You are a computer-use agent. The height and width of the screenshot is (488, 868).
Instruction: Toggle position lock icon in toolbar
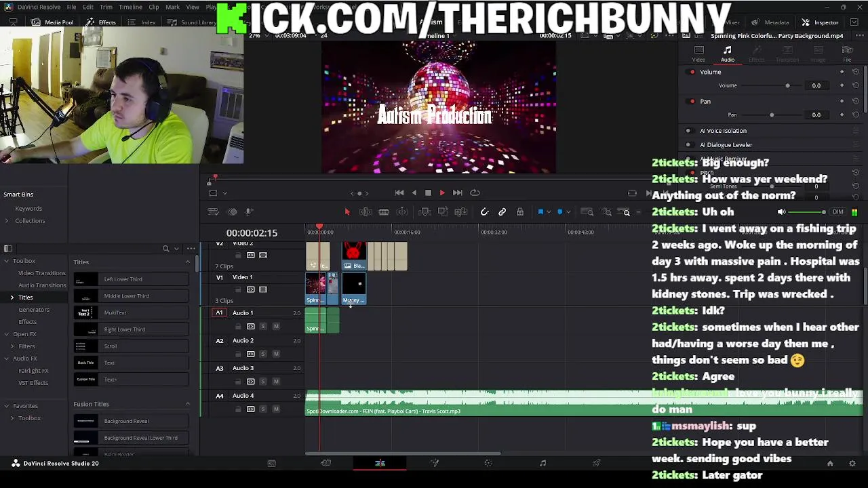520,212
